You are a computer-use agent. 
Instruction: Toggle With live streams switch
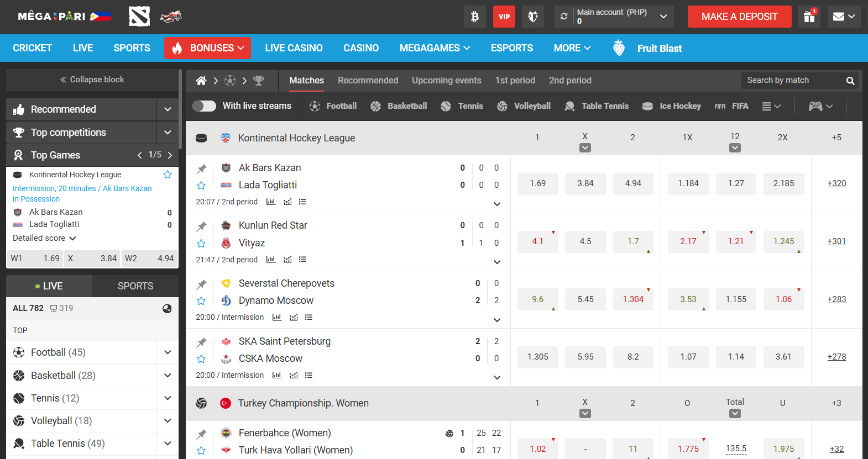point(204,106)
